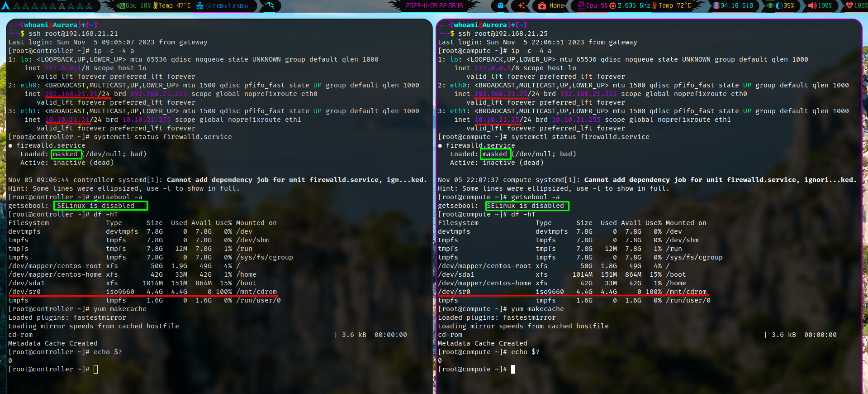Click the Kali dragon icon in the top bar

click(270, 6)
